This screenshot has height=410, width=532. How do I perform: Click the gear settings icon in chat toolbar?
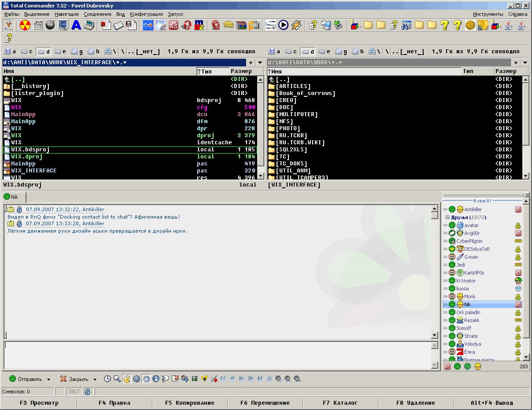point(137,378)
